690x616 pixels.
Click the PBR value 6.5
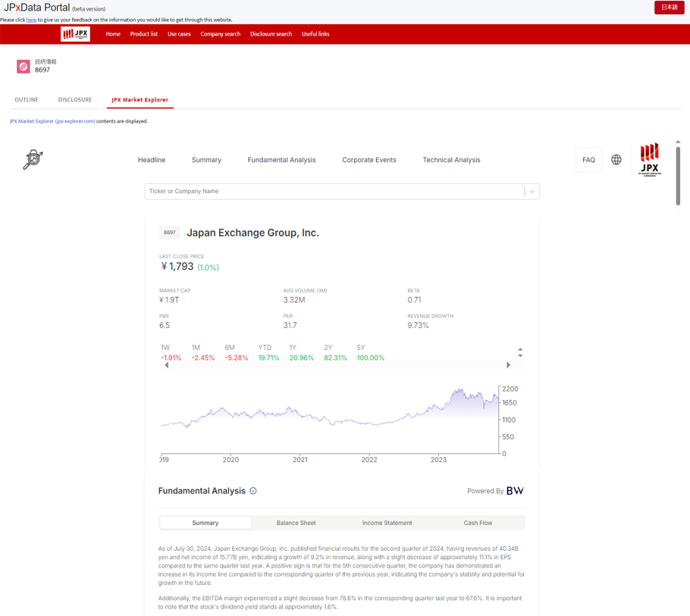click(x=164, y=325)
